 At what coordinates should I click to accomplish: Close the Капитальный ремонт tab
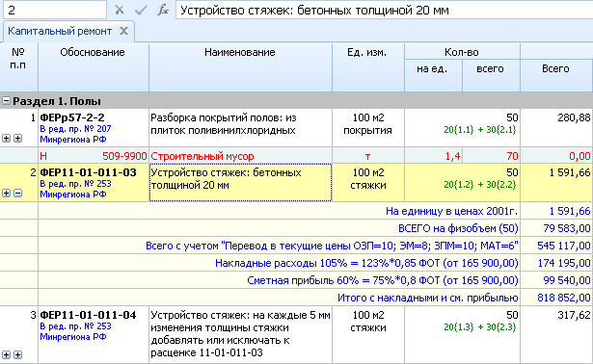[x=123, y=31]
